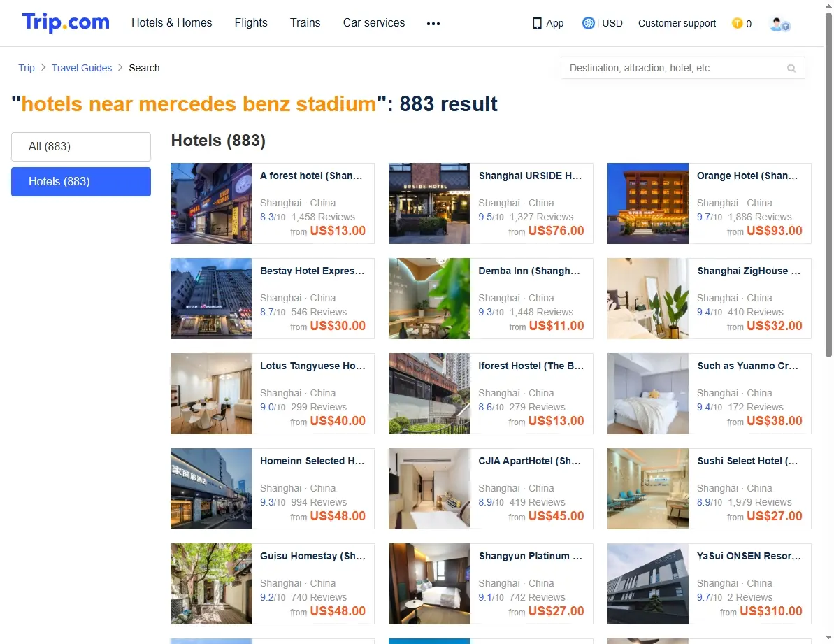Click the Travel Guides breadcrumb
The width and height of the screenshot is (834, 644).
point(82,68)
